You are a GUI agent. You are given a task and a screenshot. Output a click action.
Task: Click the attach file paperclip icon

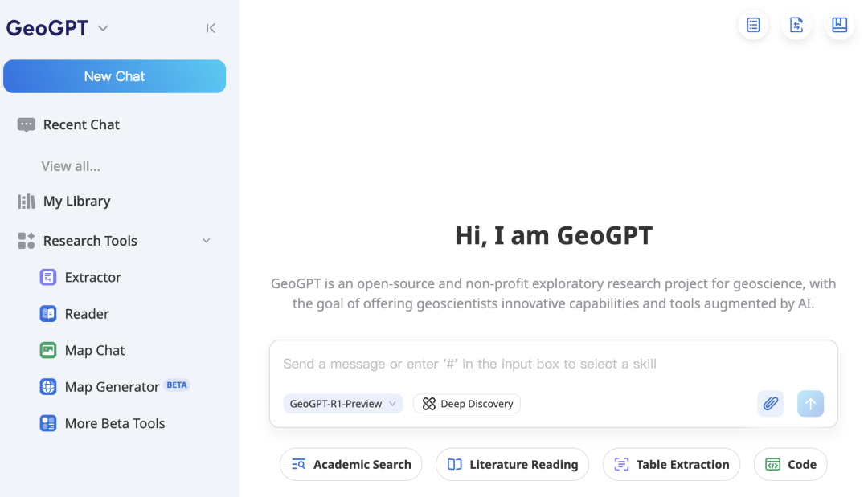pyautogui.click(x=770, y=404)
